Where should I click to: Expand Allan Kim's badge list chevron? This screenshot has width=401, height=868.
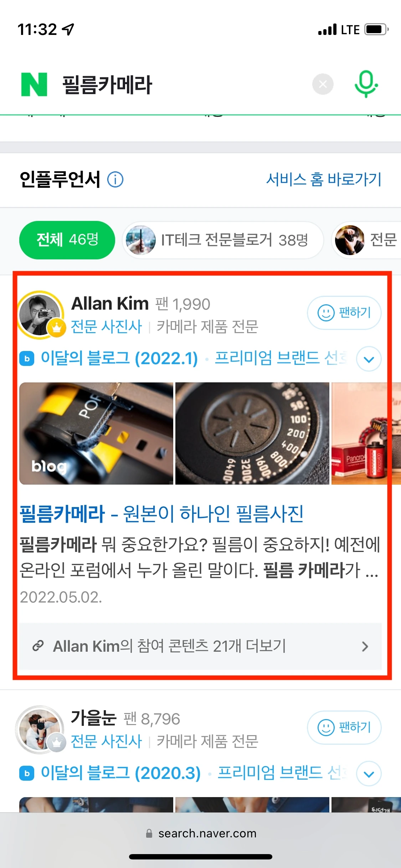click(x=369, y=359)
